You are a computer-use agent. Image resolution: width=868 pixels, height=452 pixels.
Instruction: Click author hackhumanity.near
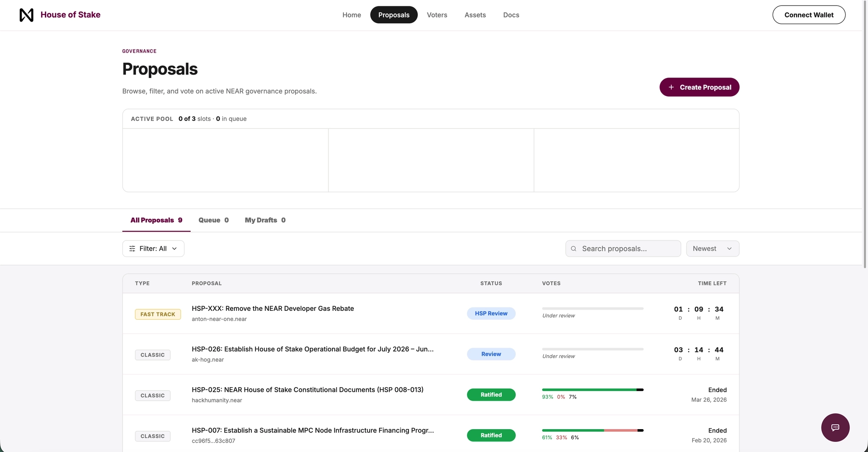[217, 401]
